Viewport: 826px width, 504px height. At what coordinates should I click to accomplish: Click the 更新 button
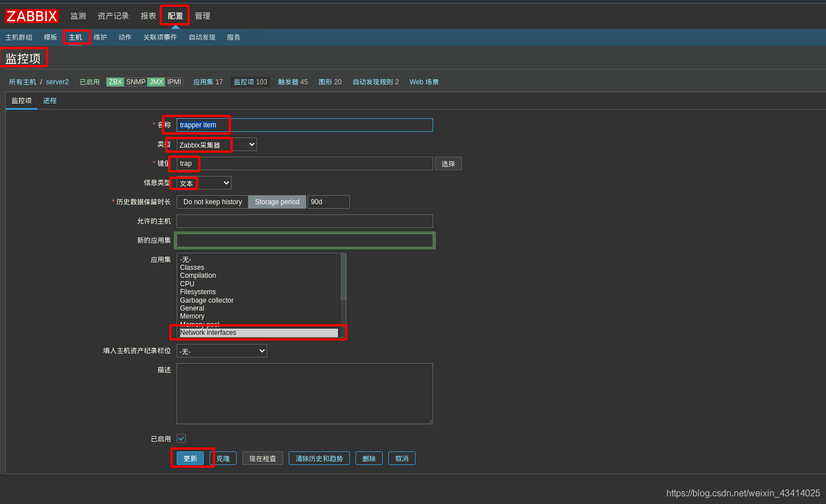coord(190,458)
